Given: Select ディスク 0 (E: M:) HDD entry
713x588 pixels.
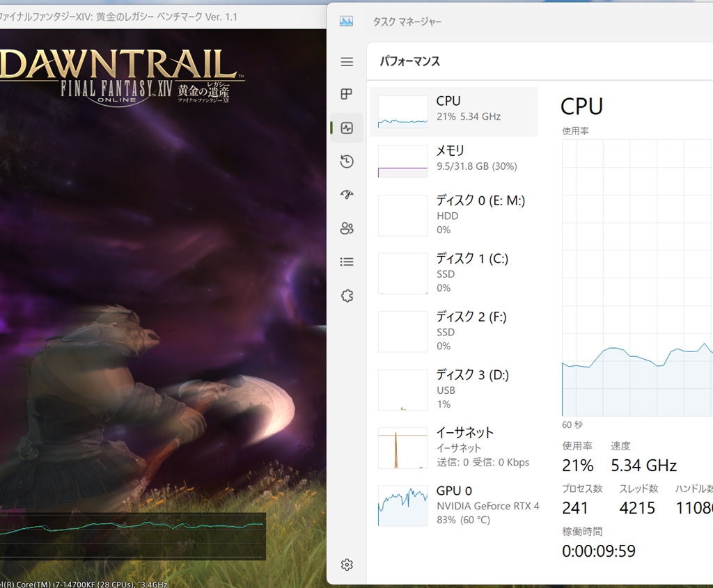Looking at the screenshot, I should [x=453, y=216].
